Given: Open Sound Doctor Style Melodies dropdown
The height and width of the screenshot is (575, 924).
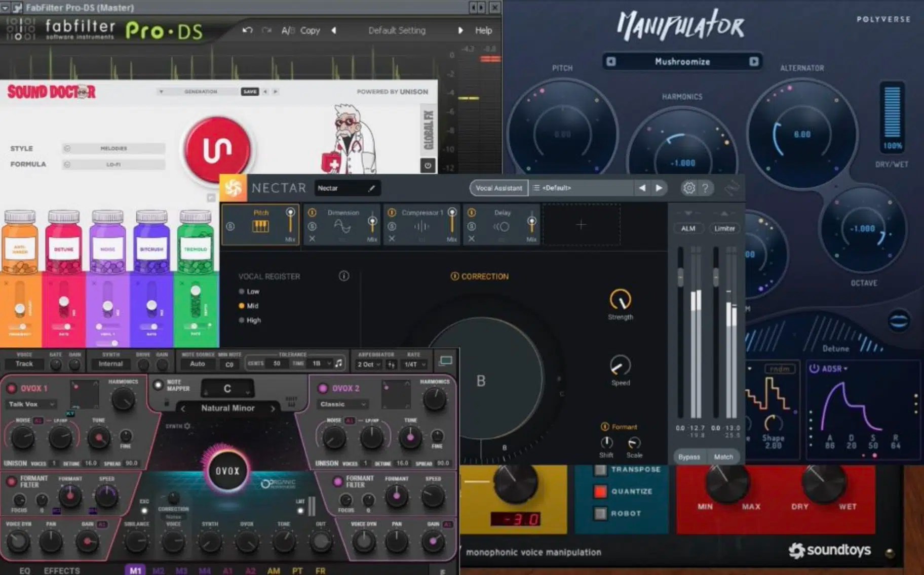Looking at the screenshot, I should [113, 148].
